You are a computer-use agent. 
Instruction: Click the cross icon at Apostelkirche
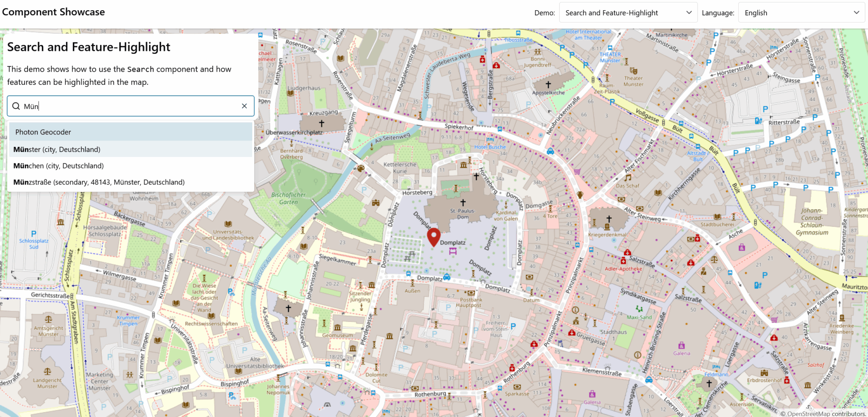click(548, 84)
